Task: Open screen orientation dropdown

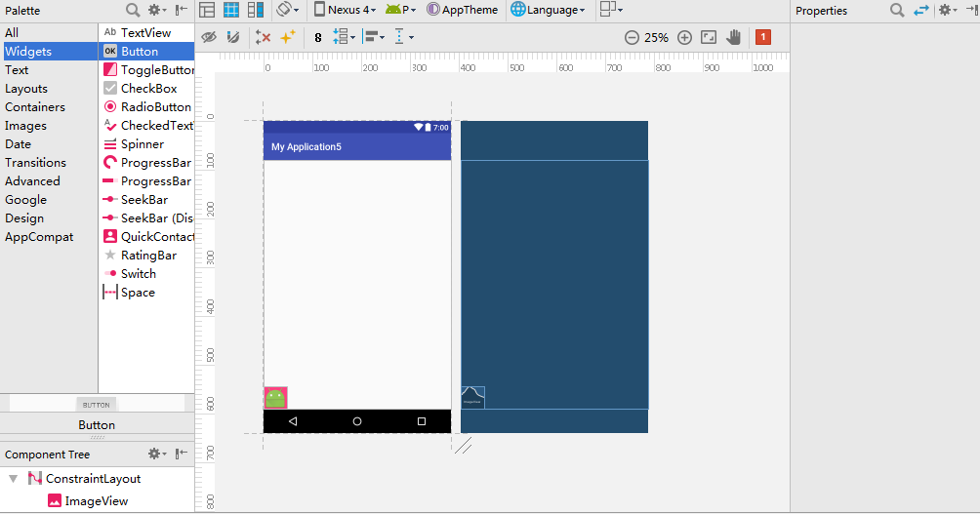Action: coord(288,10)
